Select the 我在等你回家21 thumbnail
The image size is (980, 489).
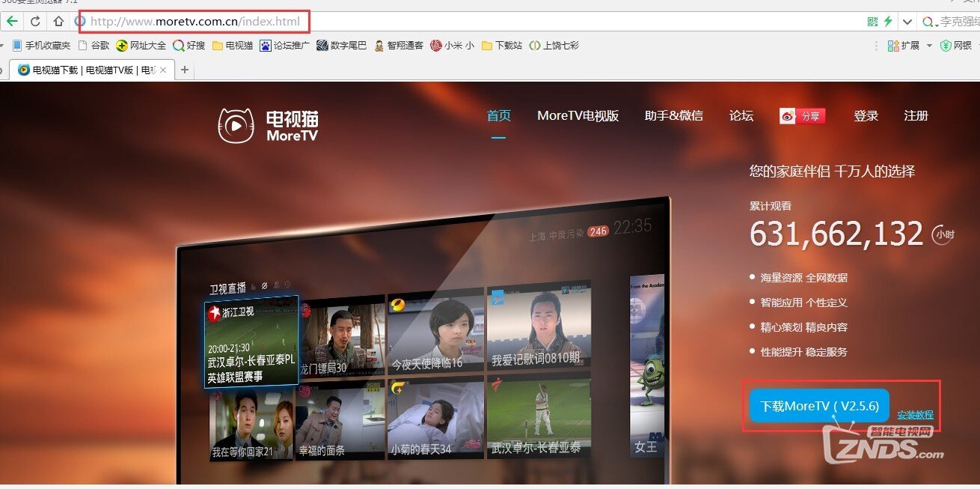[251, 425]
